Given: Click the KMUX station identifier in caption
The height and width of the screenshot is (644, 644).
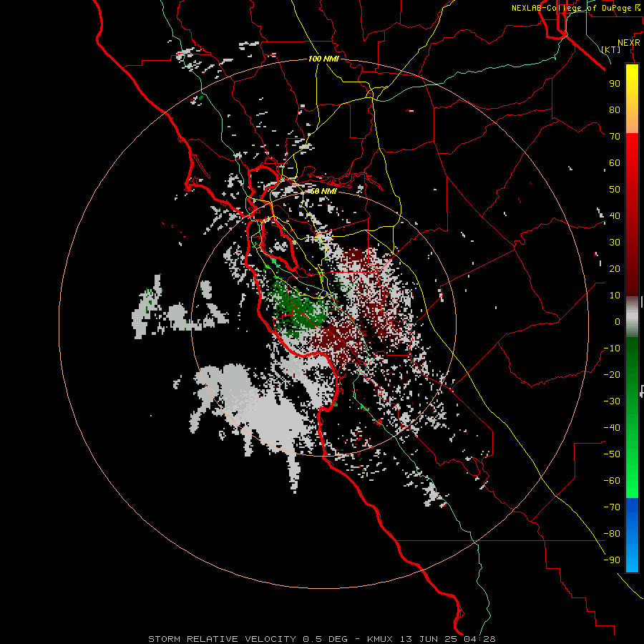Looking at the screenshot, I should pyautogui.click(x=380, y=639).
